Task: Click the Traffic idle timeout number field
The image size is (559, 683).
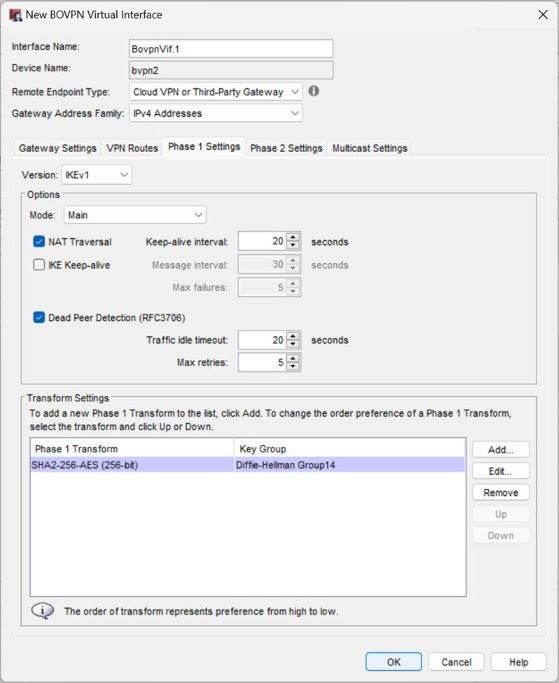Action: click(262, 340)
